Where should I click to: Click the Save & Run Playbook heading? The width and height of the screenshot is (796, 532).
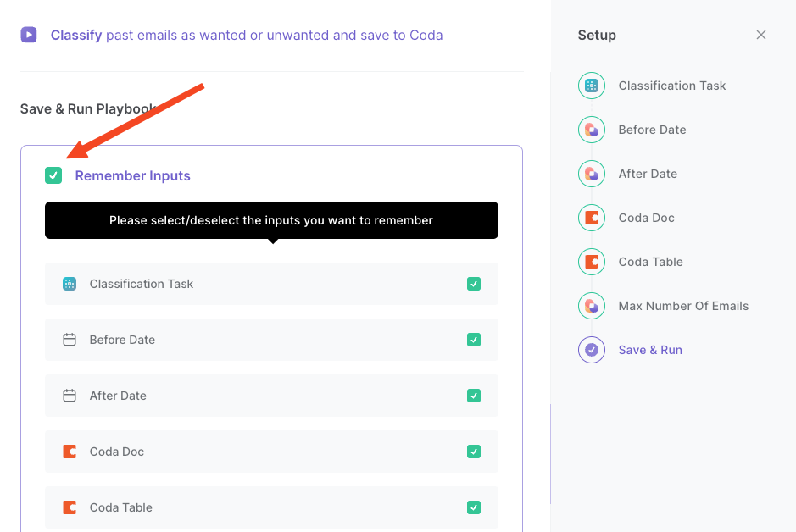pos(89,109)
